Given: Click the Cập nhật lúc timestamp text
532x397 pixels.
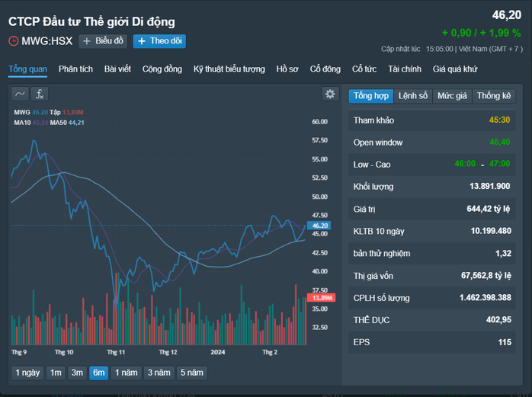Looking at the screenshot, I should [x=451, y=50].
